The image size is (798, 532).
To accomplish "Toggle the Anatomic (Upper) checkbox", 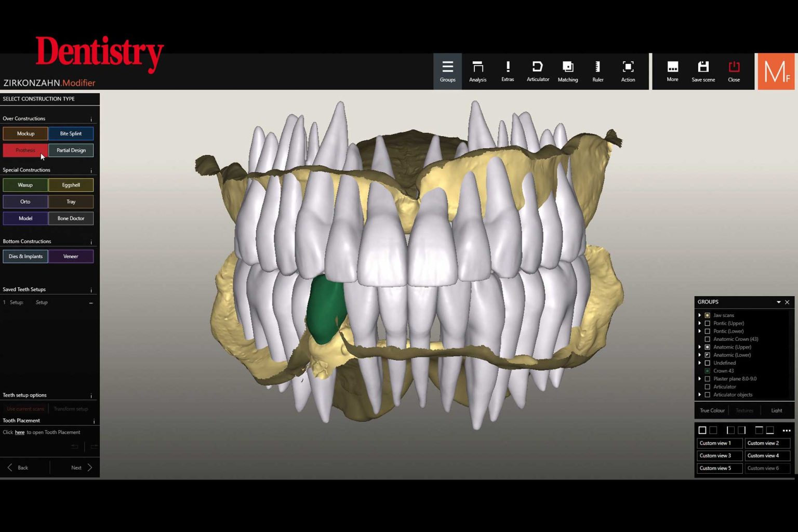I will click(708, 347).
